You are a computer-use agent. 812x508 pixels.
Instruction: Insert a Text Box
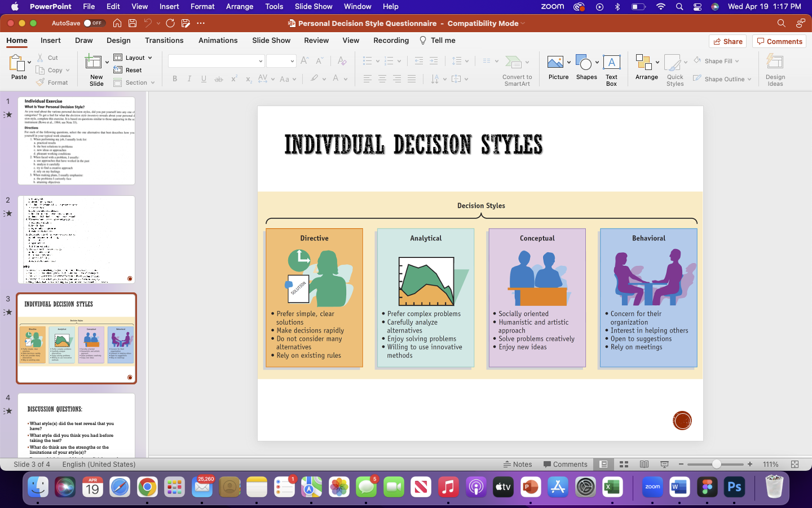pos(612,71)
